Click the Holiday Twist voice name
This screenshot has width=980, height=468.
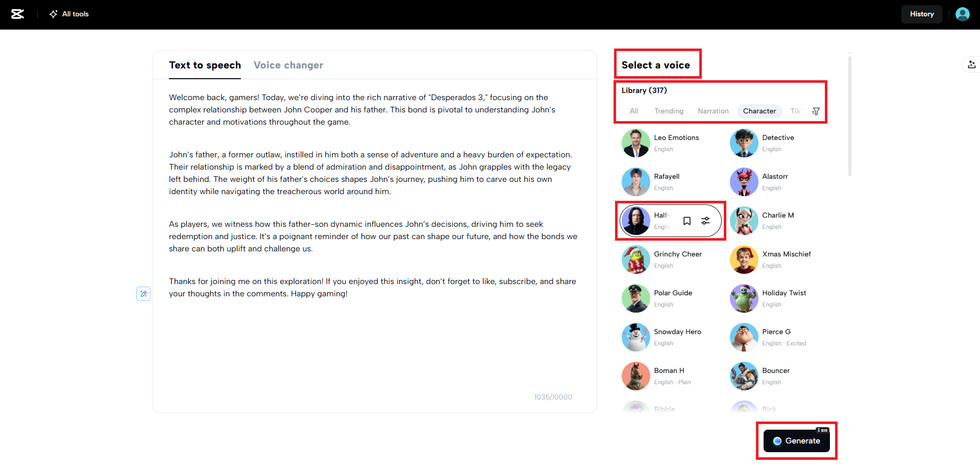pyautogui.click(x=784, y=293)
